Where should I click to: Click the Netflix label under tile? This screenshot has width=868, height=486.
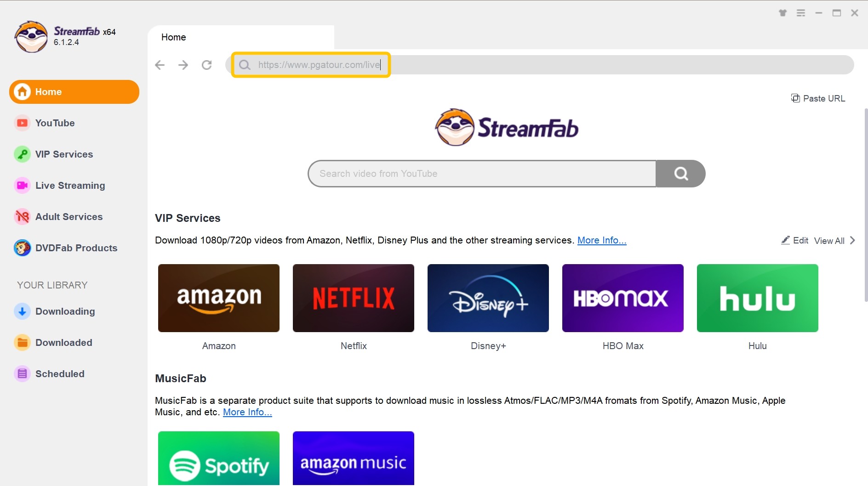354,346
